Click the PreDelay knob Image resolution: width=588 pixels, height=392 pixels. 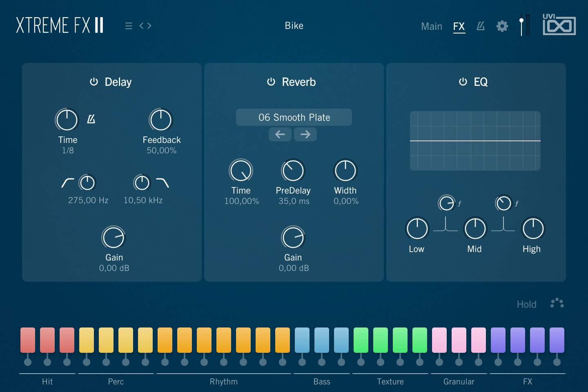[x=293, y=171]
